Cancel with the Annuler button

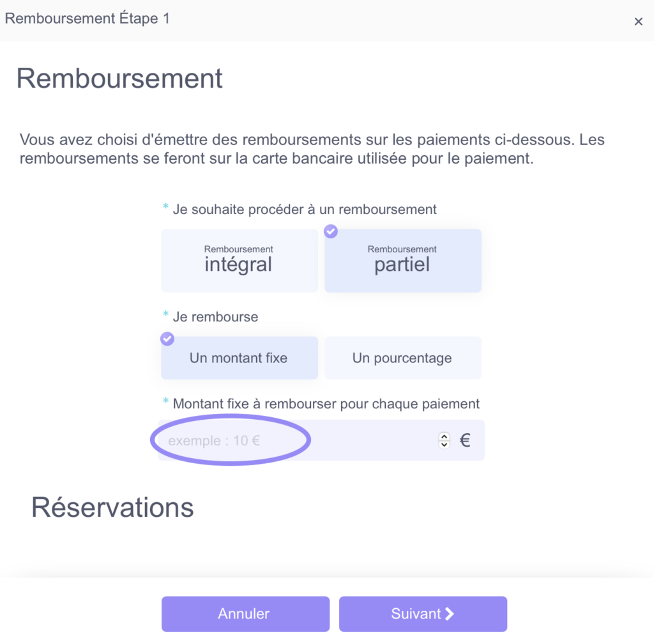246,614
